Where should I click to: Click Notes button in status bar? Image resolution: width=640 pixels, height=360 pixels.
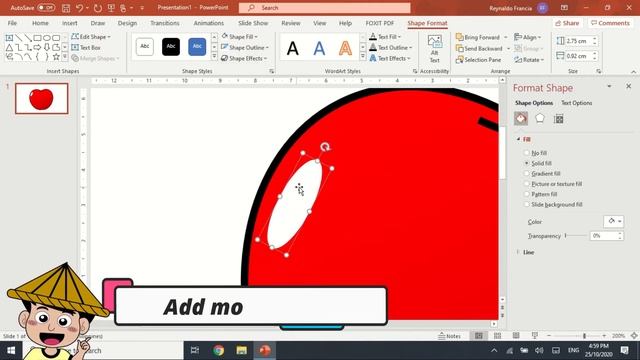[449, 336]
